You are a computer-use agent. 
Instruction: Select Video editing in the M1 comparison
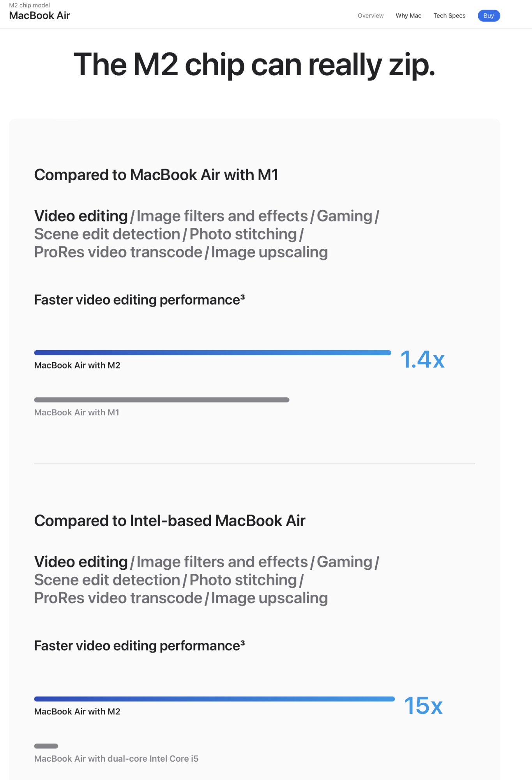point(81,216)
